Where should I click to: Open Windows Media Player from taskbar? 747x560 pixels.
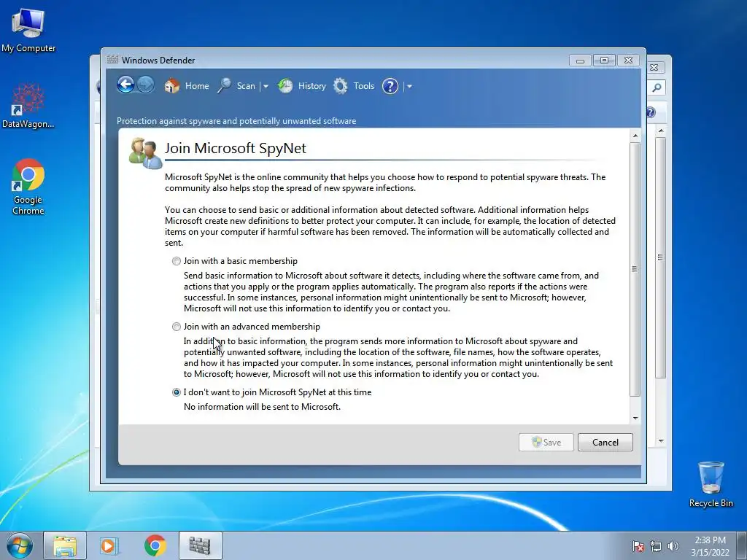coord(109,545)
